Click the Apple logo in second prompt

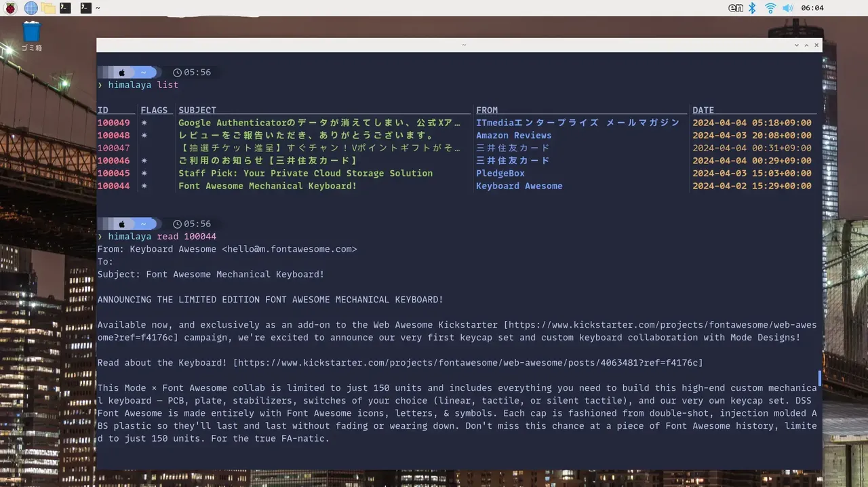click(x=122, y=224)
